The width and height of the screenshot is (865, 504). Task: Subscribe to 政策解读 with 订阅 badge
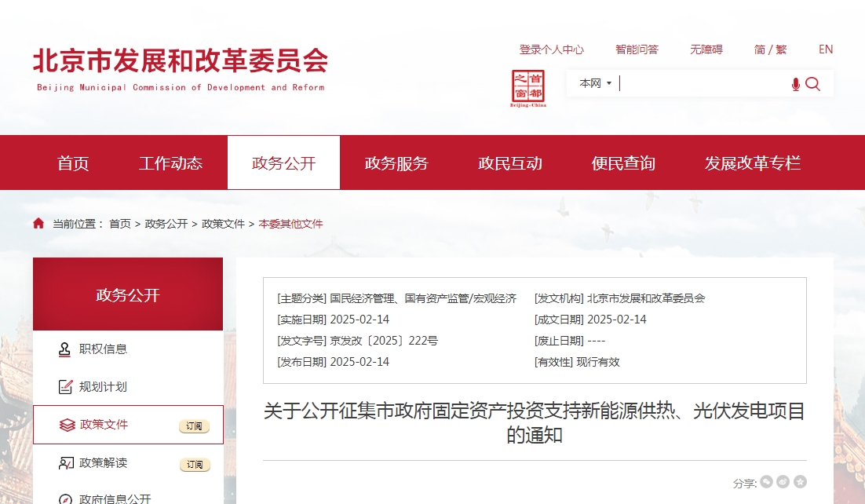(x=195, y=465)
